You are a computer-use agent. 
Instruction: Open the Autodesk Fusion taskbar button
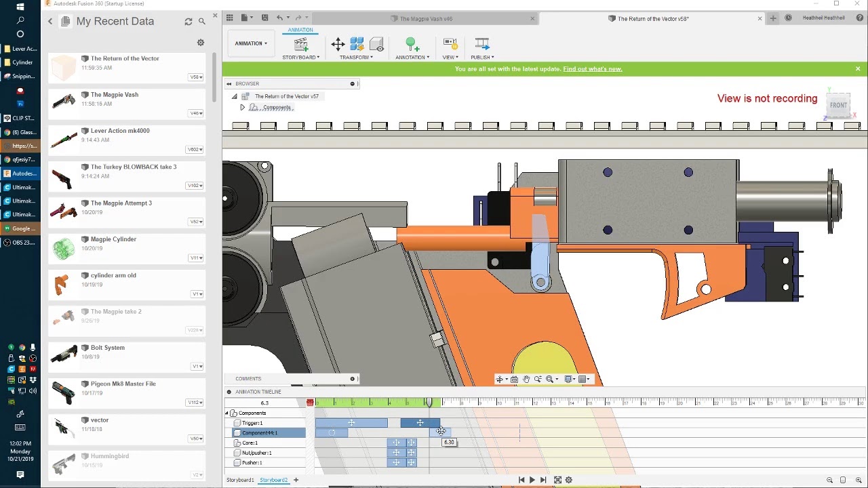[20, 174]
